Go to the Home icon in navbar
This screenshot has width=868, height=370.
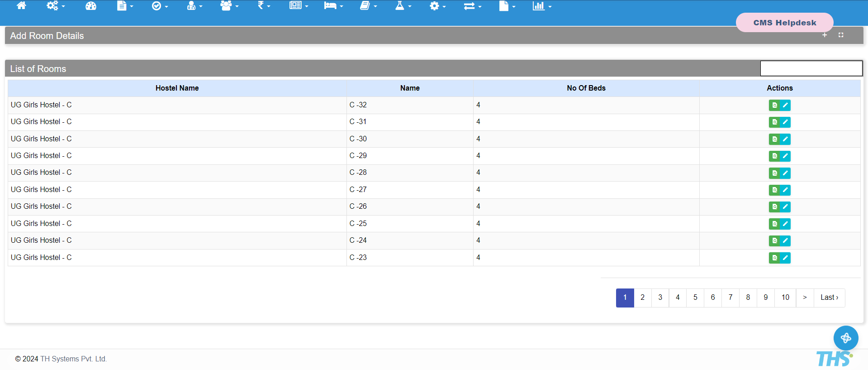coord(21,6)
